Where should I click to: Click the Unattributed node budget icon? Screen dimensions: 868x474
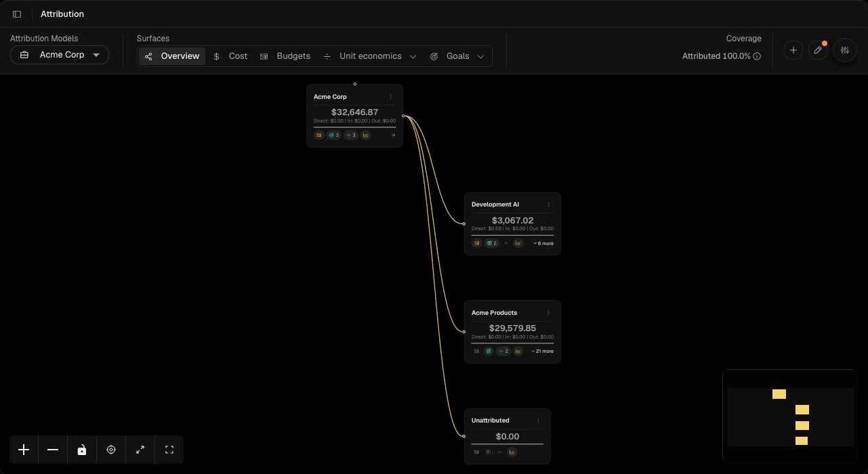click(477, 452)
